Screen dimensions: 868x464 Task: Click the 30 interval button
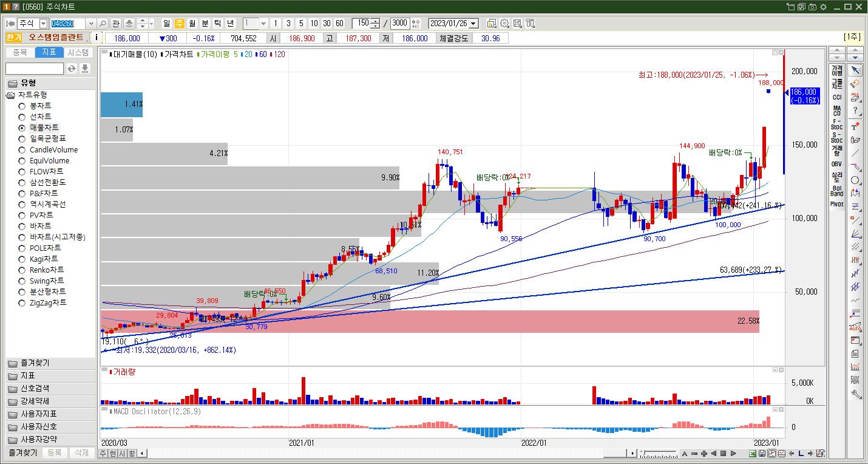coord(327,23)
